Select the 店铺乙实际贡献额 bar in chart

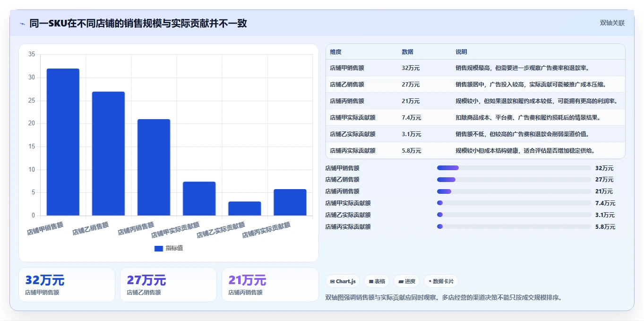pyautogui.click(x=244, y=208)
